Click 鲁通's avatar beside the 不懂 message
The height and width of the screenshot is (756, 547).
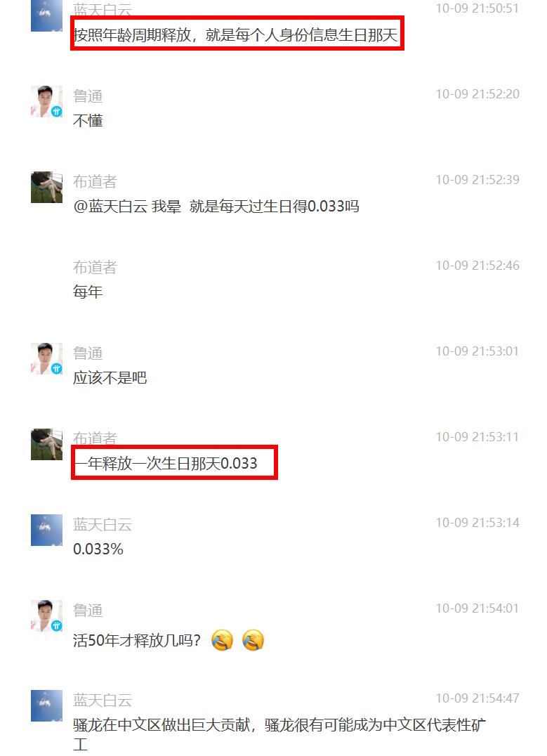47,102
